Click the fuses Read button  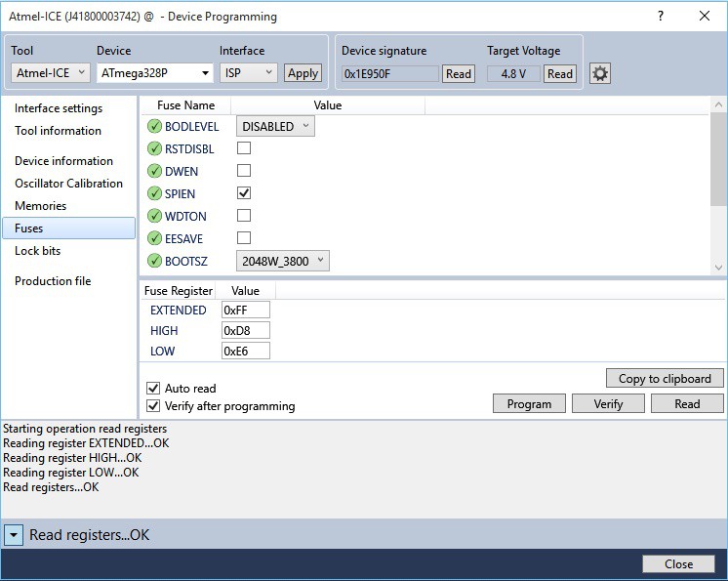pyautogui.click(x=687, y=403)
